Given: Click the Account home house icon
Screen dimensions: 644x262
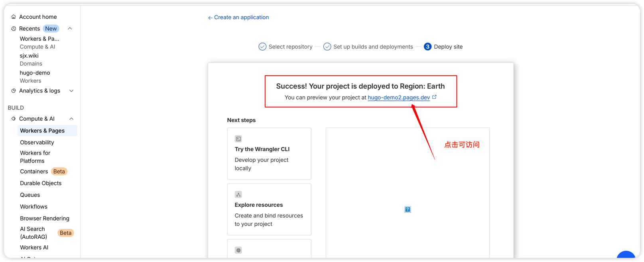Looking at the screenshot, I should click(14, 17).
